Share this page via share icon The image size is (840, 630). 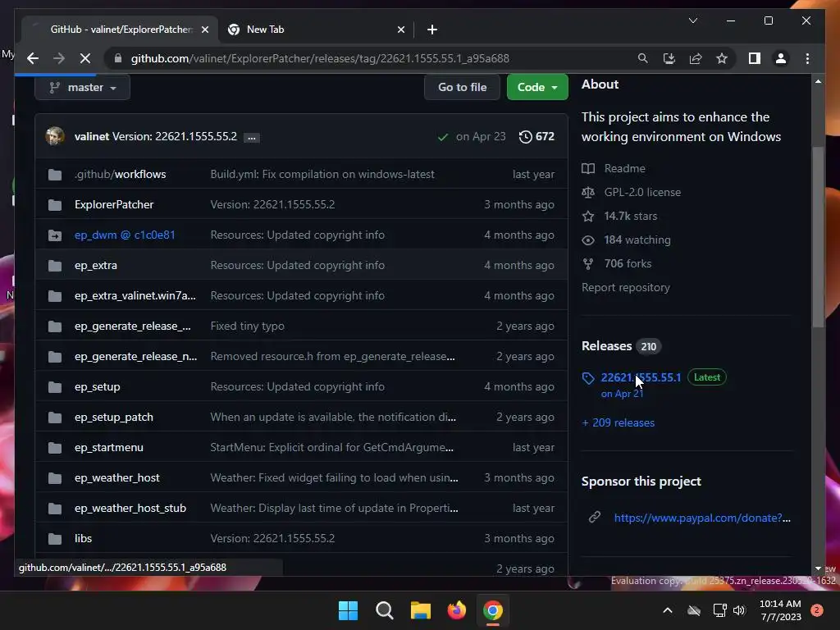click(696, 58)
